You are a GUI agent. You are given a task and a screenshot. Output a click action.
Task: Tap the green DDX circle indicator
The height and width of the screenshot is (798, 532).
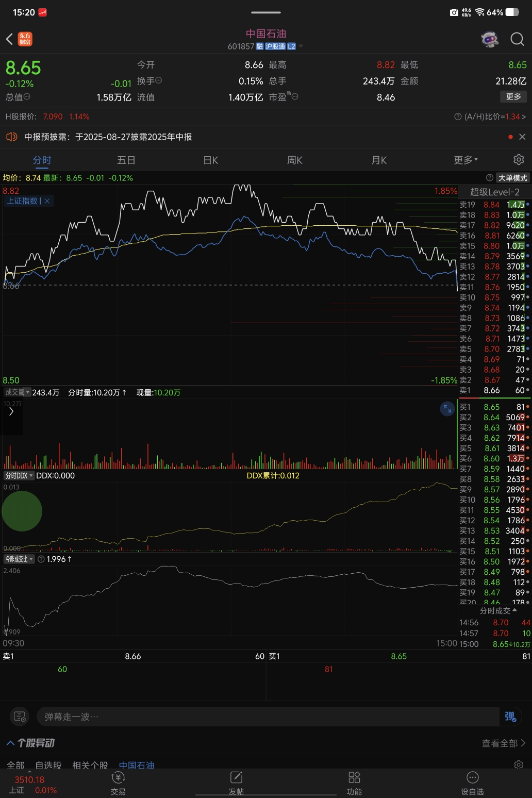(22, 511)
